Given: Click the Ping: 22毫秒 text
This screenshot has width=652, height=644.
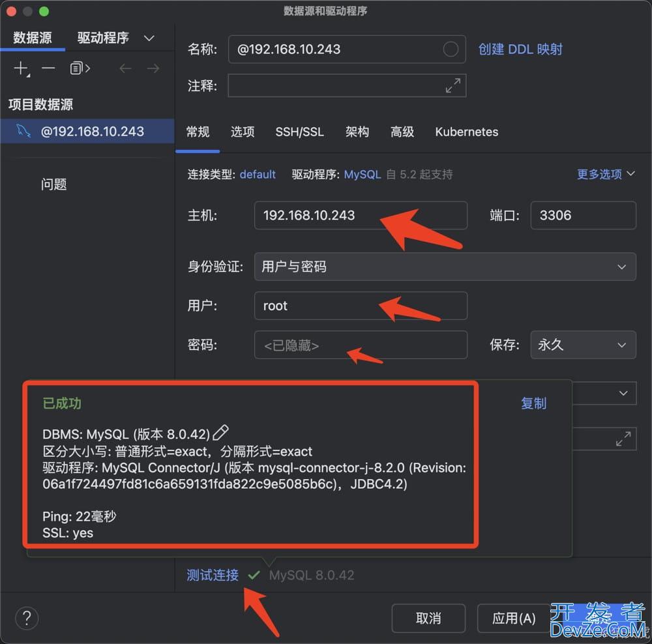Looking at the screenshot, I should [80, 516].
